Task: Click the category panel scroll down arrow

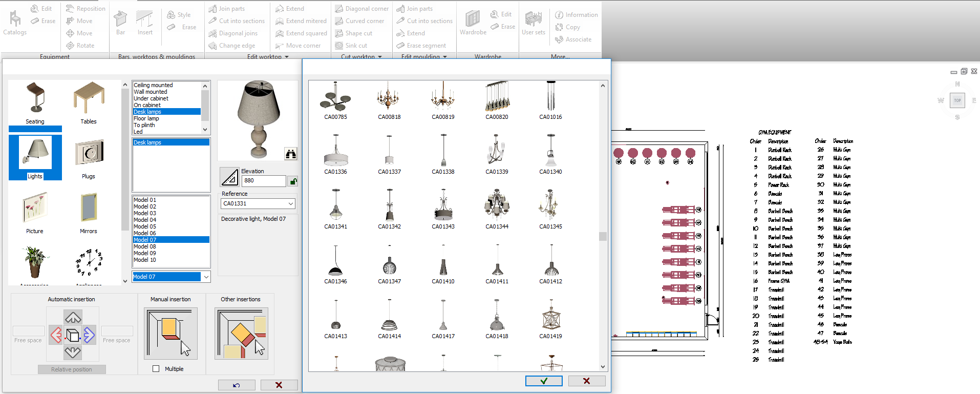Action: (125, 281)
